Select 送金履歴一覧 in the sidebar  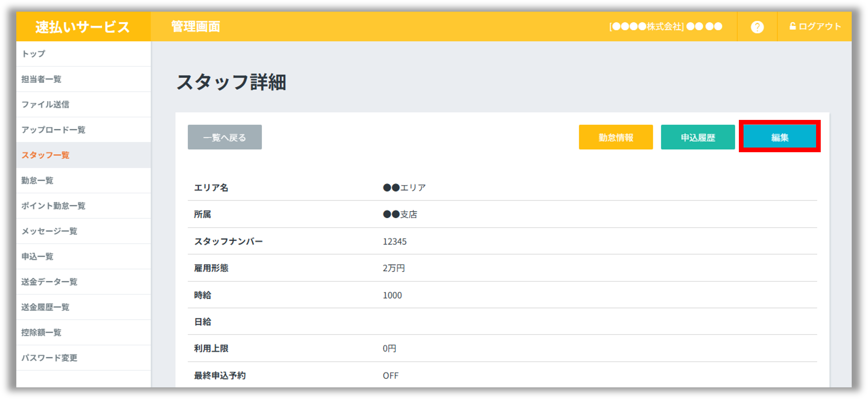45,307
